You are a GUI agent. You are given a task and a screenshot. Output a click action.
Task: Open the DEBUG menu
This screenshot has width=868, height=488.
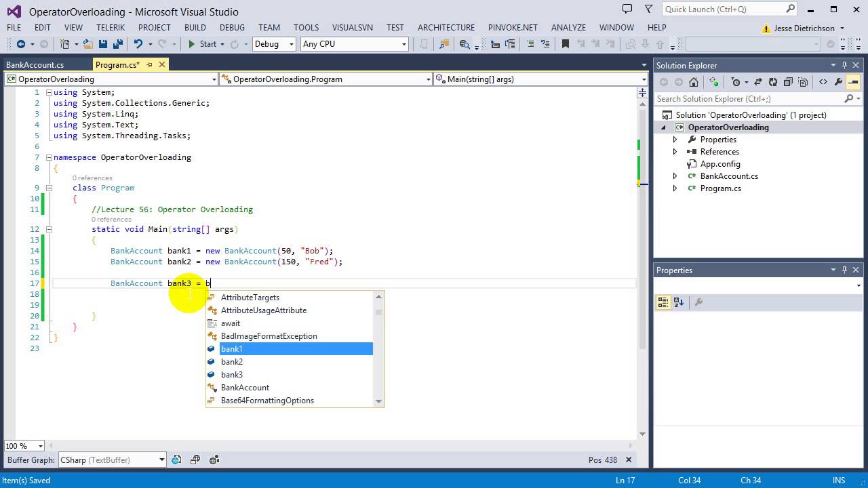[x=232, y=27]
